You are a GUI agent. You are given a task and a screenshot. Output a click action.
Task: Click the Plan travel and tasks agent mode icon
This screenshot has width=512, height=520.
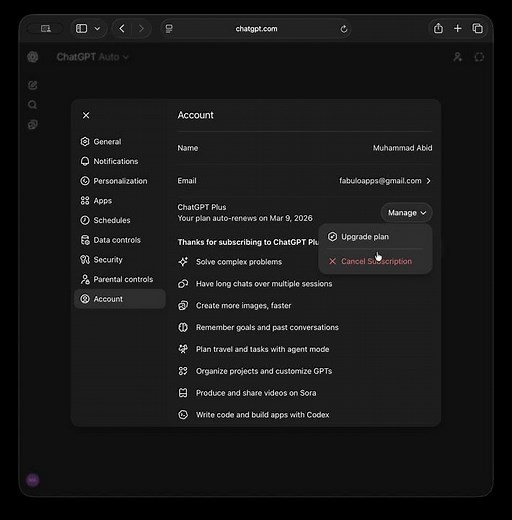(x=183, y=349)
